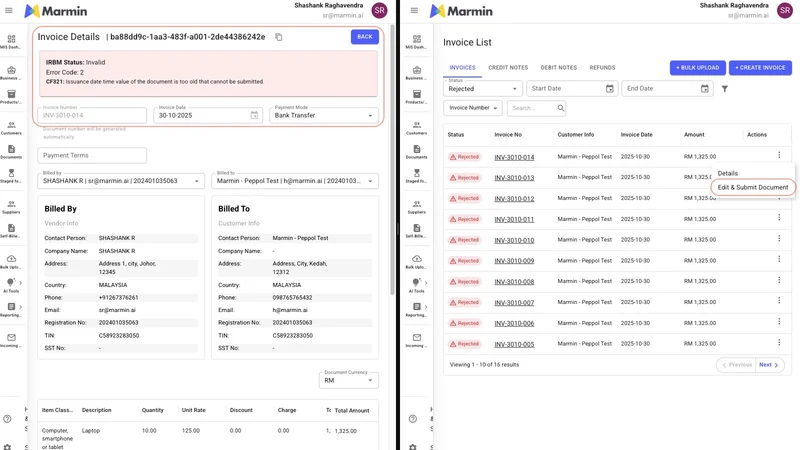Screen dimensions: 800x450
Task: Open Products icon in Invoice Details sidebar
Action: (x=11, y=94)
